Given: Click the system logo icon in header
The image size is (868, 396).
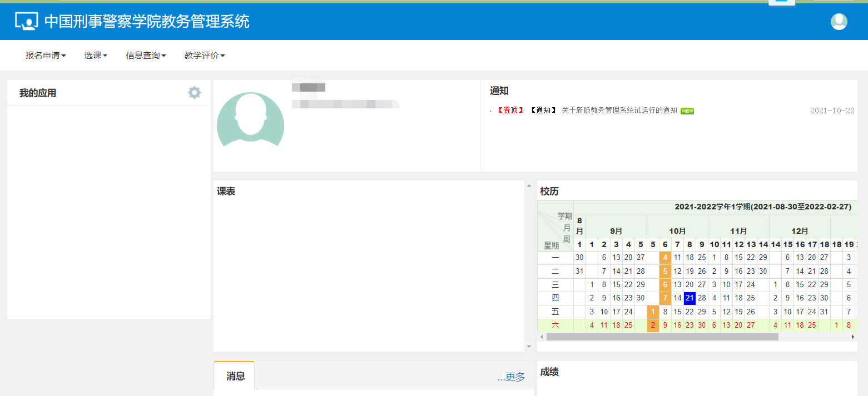Looking at the screenshot, I should click(26, 22).
